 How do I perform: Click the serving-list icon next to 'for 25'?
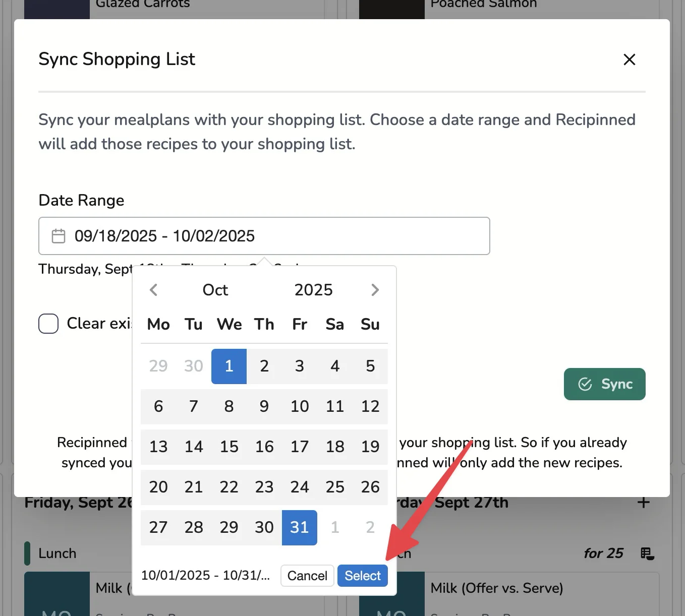coord(647,553)
